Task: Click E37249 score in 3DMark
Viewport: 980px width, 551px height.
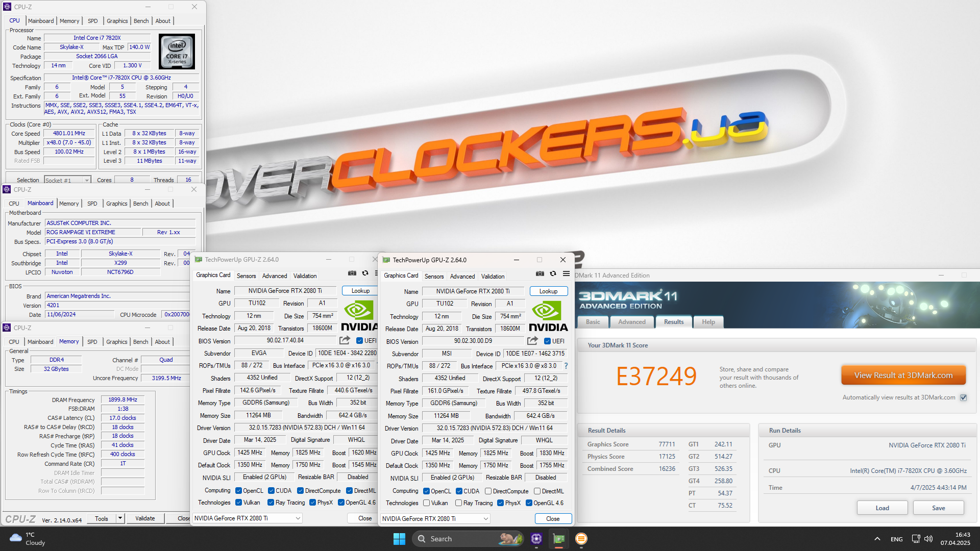Action: click(656, 377)
